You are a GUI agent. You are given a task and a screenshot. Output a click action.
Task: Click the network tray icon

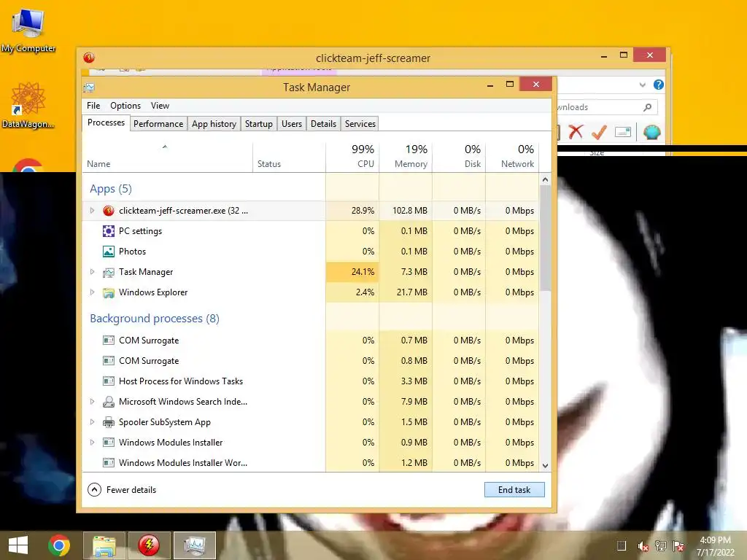(x=661, y=545)
